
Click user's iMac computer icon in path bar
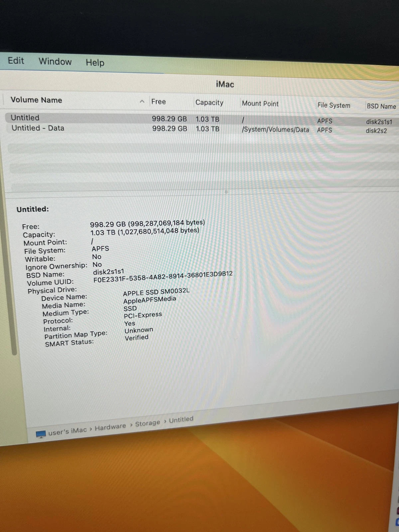[x=41, y=434]
